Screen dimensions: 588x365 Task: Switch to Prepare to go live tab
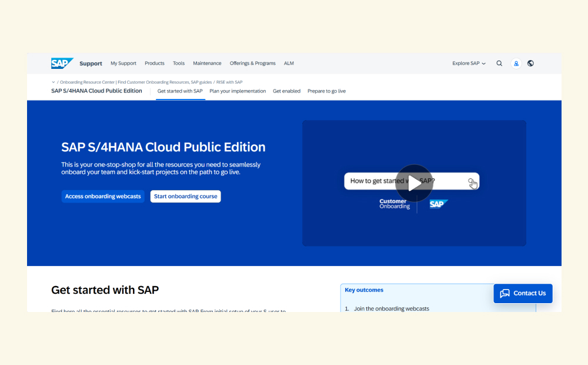pos(326,91)
